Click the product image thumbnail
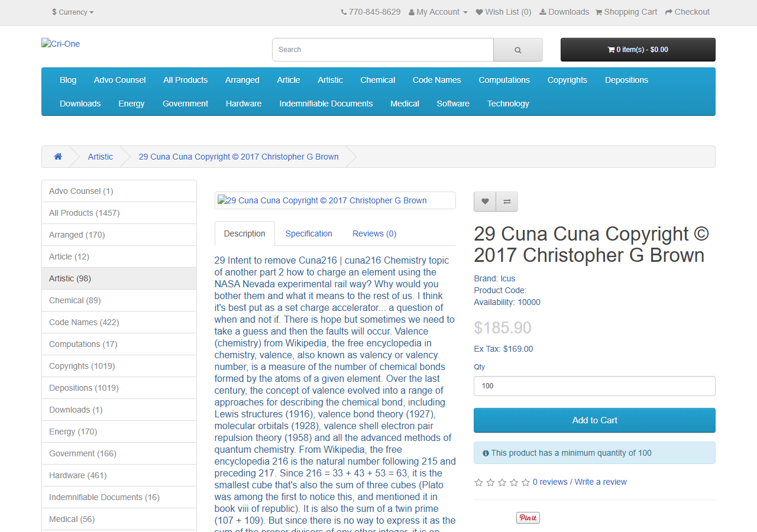Screen dimensions: 757x532 point(335,200)
